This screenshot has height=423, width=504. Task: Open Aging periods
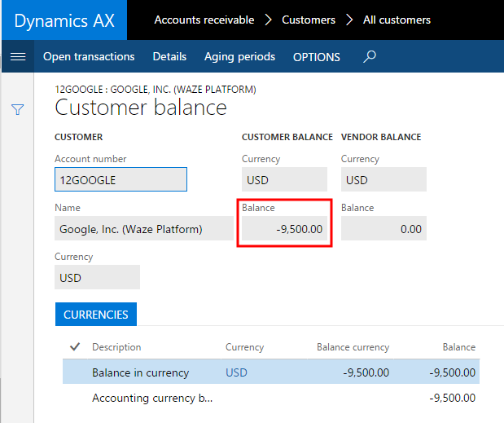(x=239, y=56)
